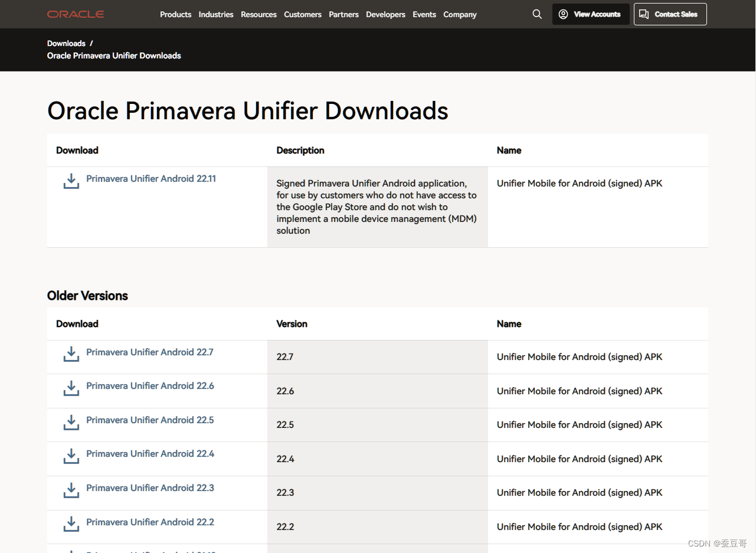Open the Developers menu
This screenshot has width=756, height=553.
click(x=385, y=14)
